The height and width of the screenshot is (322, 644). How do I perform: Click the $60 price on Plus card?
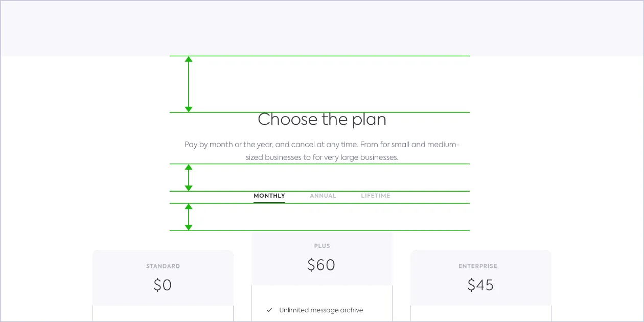coord(321,265)
